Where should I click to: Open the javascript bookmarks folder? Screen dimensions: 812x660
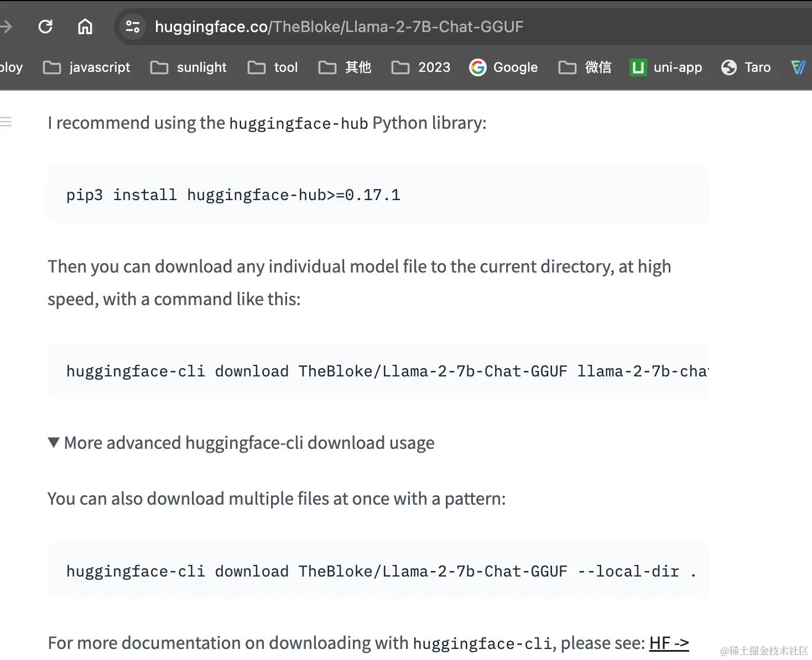pos(87,67)
